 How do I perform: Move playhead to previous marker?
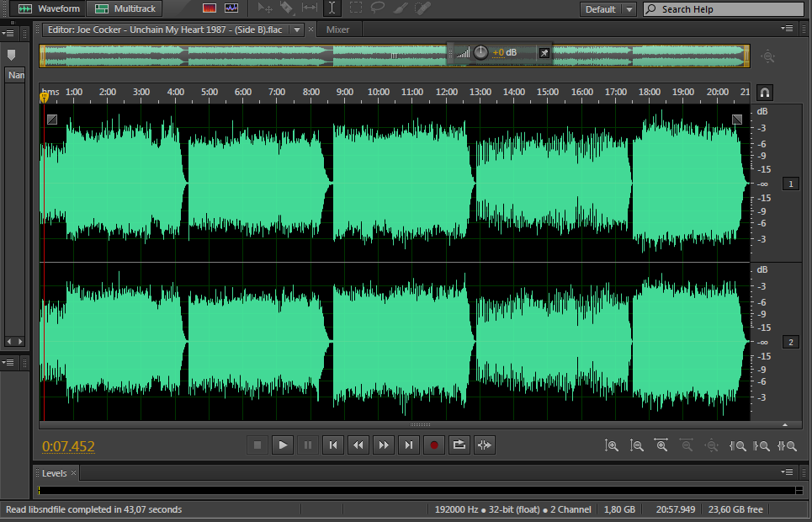(x=333, y=445)
